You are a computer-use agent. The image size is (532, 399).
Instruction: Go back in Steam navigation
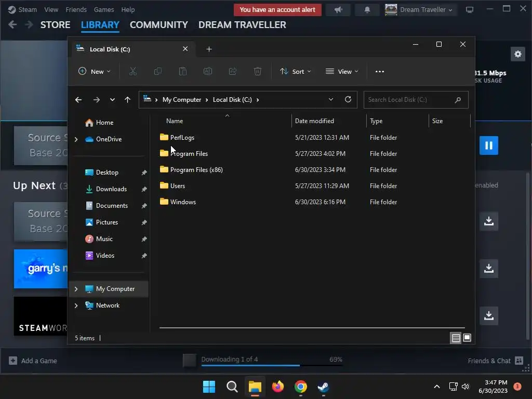click(12, 25)
